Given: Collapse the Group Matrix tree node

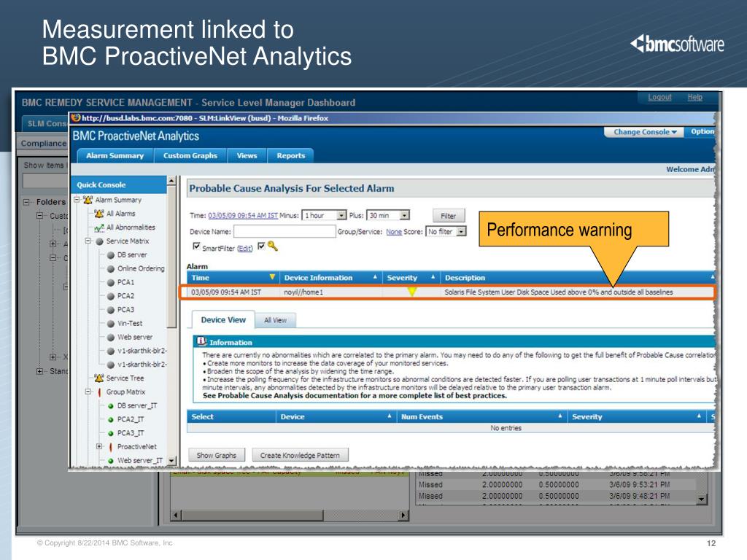Looking at the screenshot, I should [x=88, y=392].
